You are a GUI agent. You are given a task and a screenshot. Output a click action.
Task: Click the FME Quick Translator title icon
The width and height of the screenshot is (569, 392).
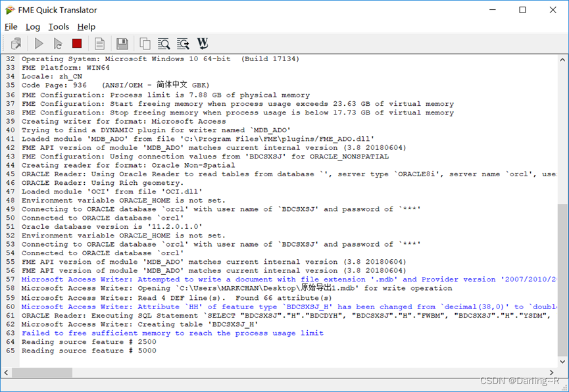(10, 10)
